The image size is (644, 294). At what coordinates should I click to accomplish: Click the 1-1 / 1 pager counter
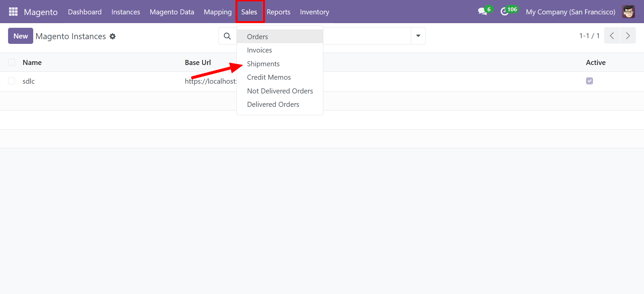point(589,35)
